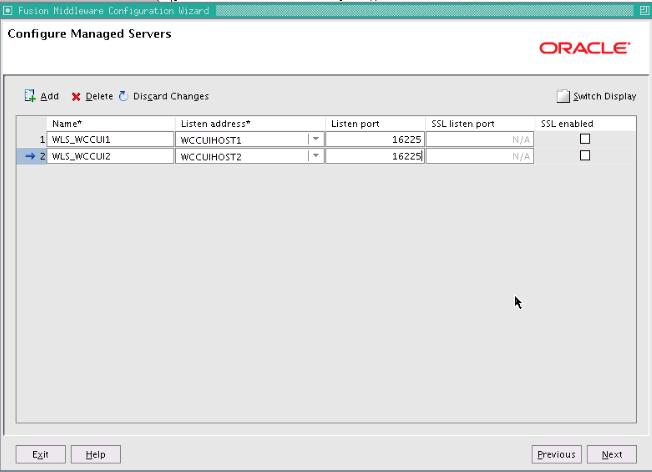
Task: Select row 1 via its row number
Action: pos(32,139)
